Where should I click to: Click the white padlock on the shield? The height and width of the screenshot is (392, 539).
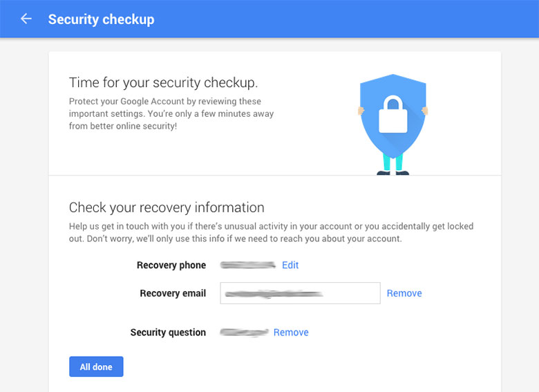(x=393, y=114)
